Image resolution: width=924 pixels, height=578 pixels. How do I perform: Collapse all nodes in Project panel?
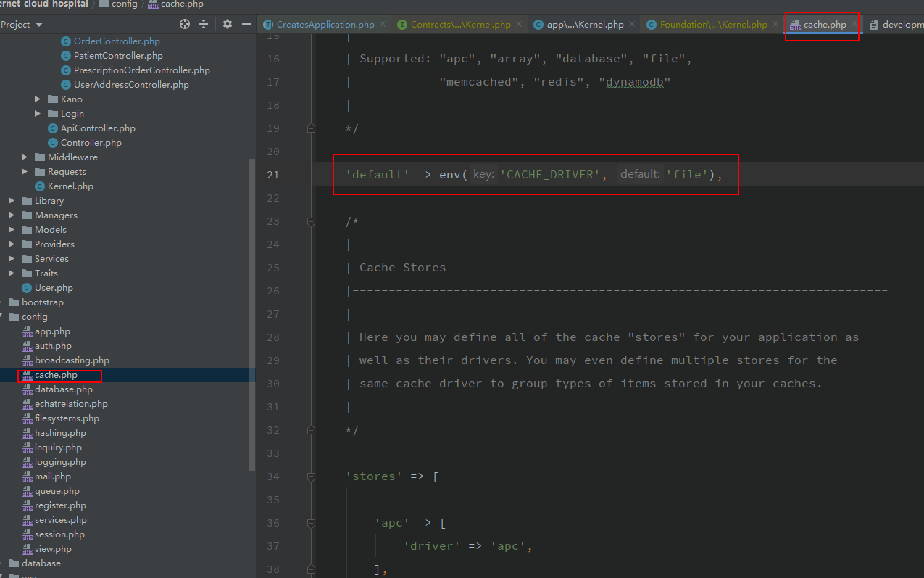pyautogui.click(x=204, y=24)
